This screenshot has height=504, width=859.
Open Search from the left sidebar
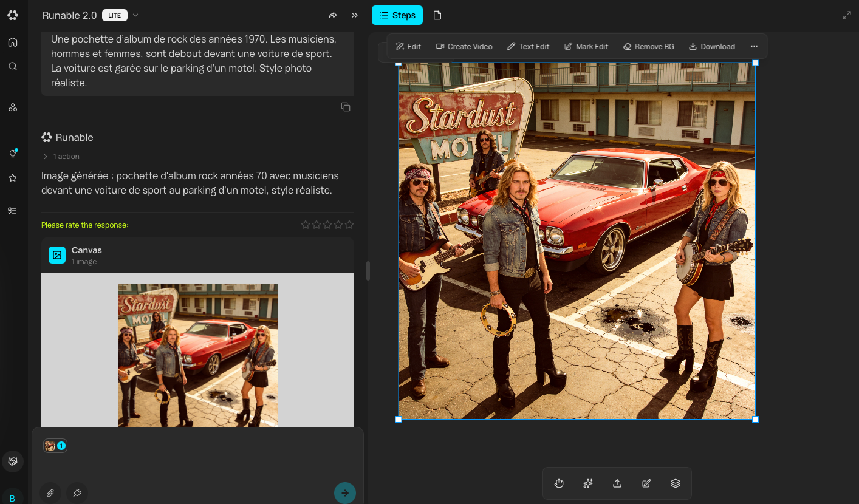pyautogui.click(x=13, y=66)
